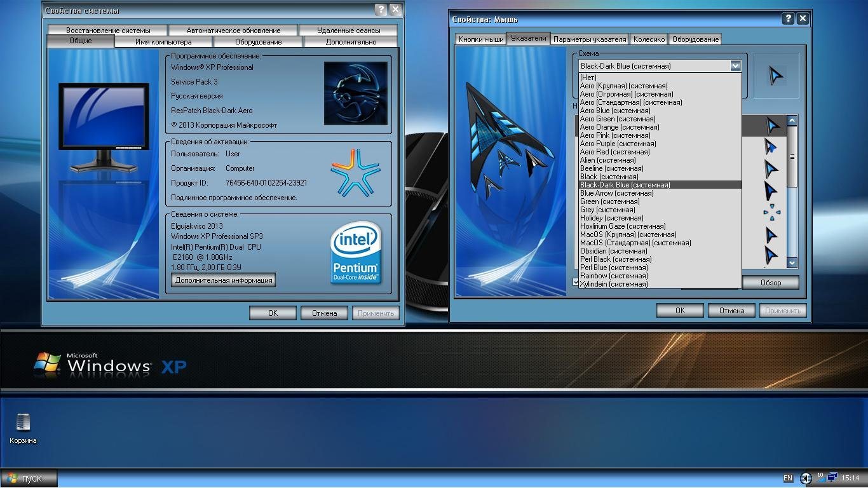Pick the Hoxlirium Gaze scheme entry

tap(660, 226)
